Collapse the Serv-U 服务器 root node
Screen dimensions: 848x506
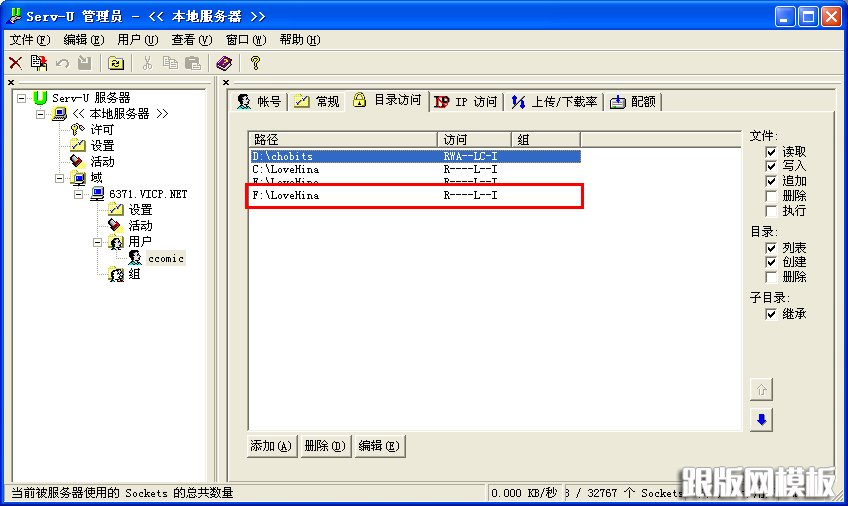point(21,98)
